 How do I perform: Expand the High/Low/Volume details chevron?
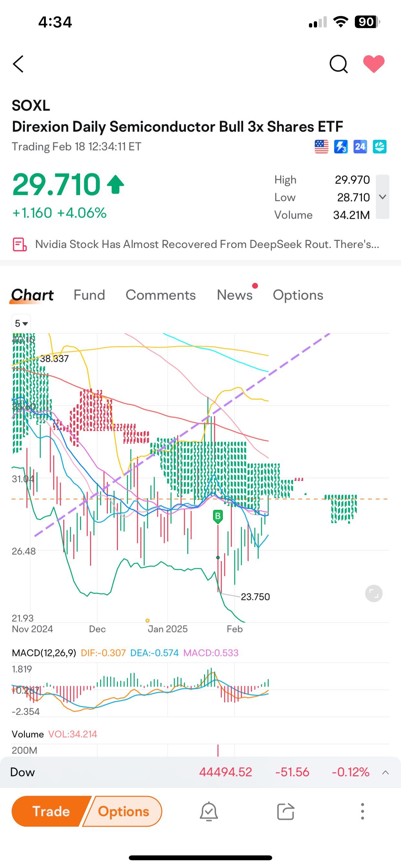[383, 197]
